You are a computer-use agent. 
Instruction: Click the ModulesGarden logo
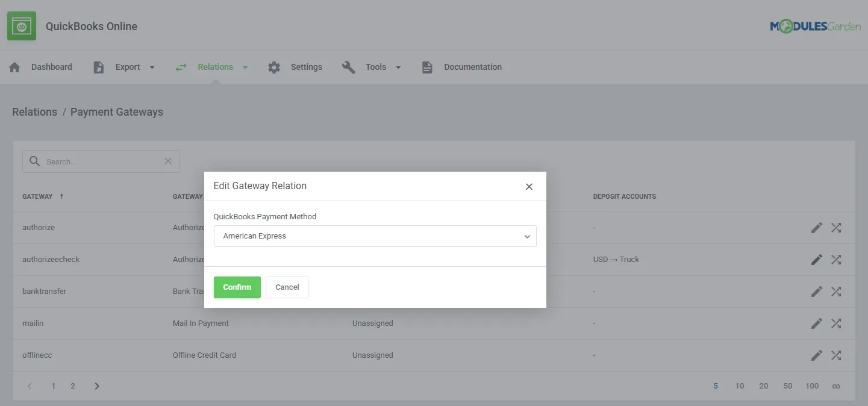[815, 26]
